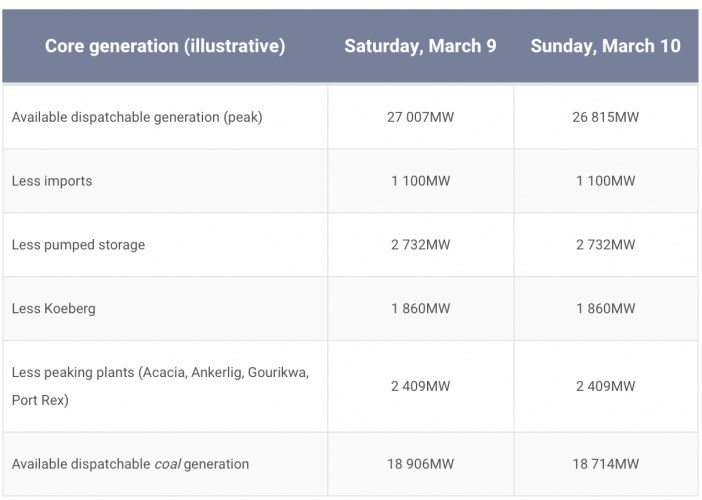Click the 'Core generation (illustrative)' column header
702x500 pixels.
click(x=165, y=47)
